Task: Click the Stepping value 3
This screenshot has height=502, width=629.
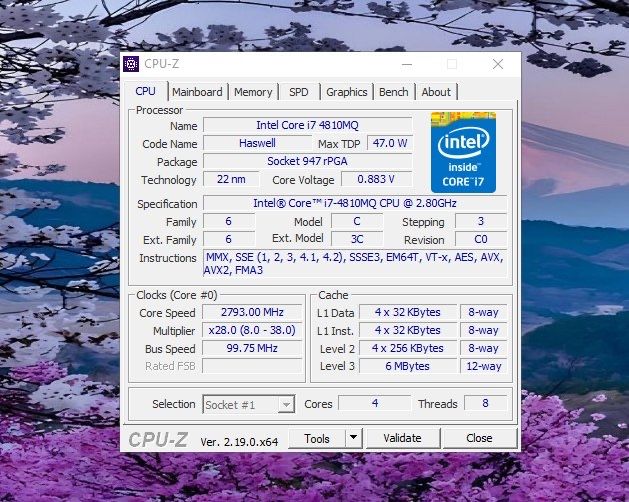Action: point(481,222)
